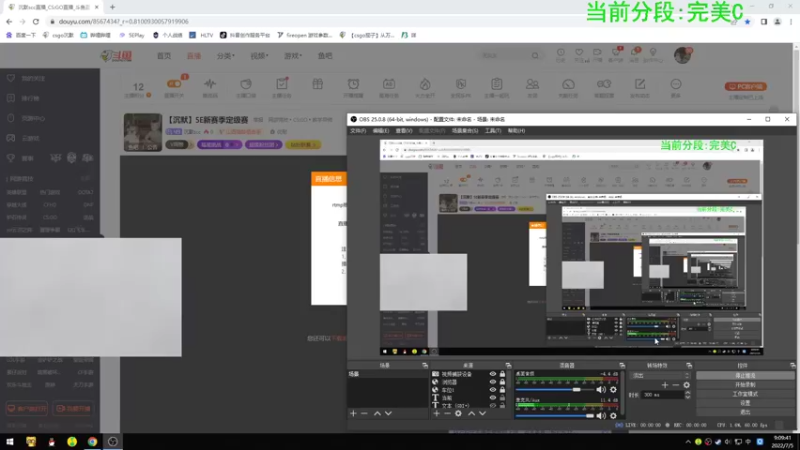The height and width of the screenshot is (450, 800).
Task: Move source down in OBS sources panel
Action: click(482, 413)
